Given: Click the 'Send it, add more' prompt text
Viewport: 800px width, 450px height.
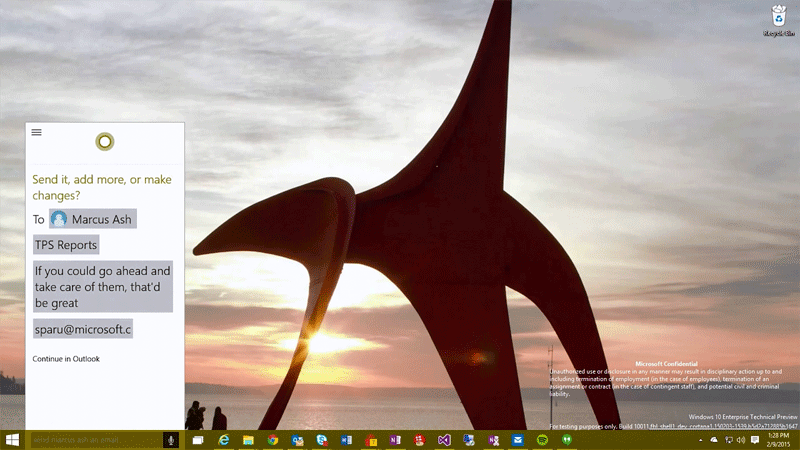Looking at the screenshot, I should [102, 187].
